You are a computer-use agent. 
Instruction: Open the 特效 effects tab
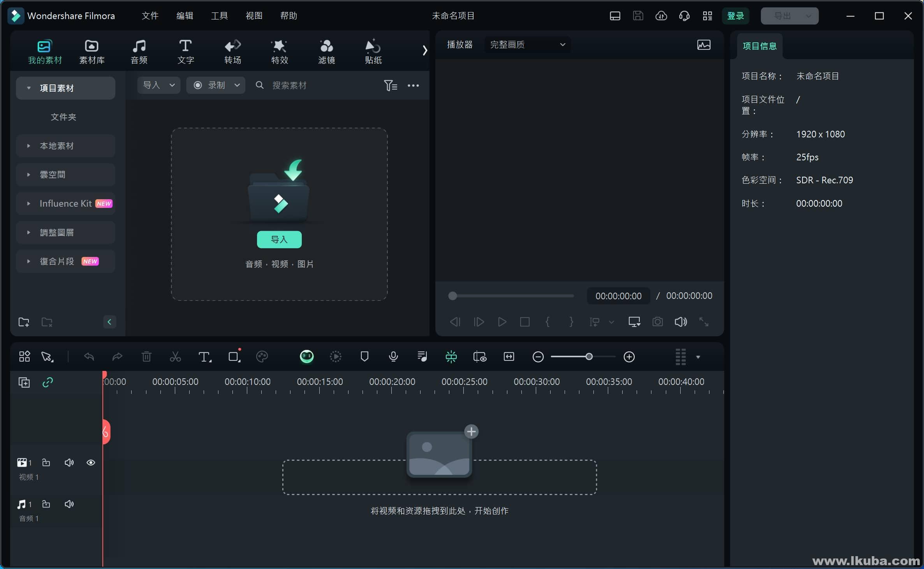(280, 51)
